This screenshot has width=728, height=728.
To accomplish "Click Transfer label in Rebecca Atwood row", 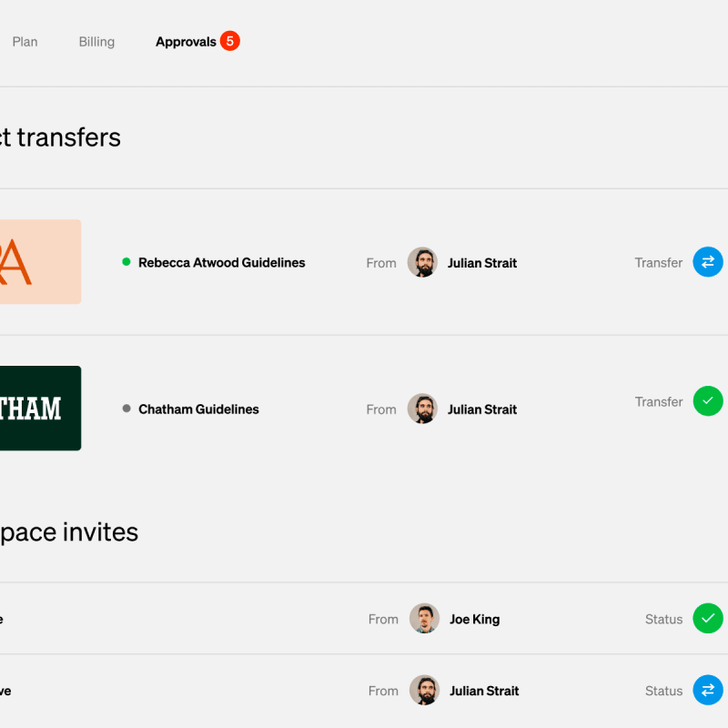I will coord(658,263).
